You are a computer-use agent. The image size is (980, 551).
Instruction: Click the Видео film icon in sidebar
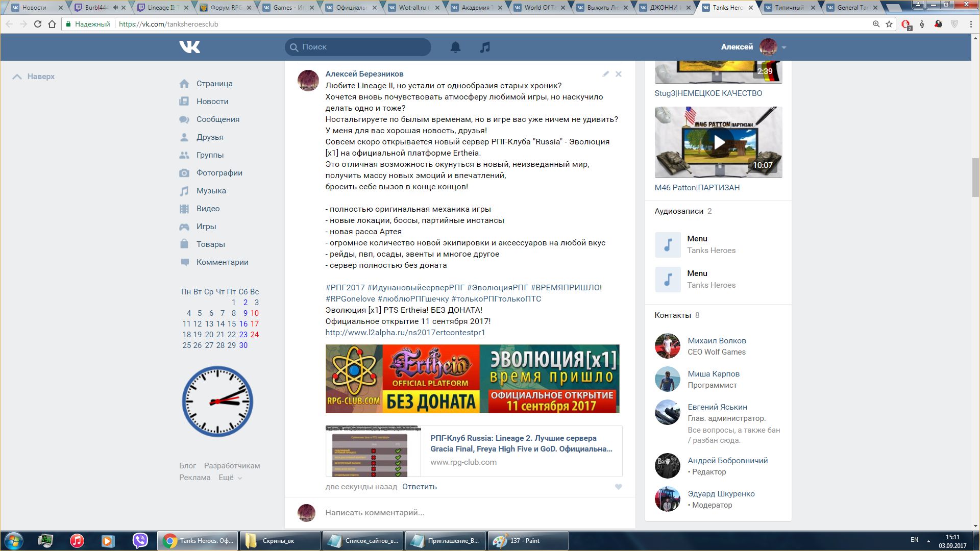(184, 209)
